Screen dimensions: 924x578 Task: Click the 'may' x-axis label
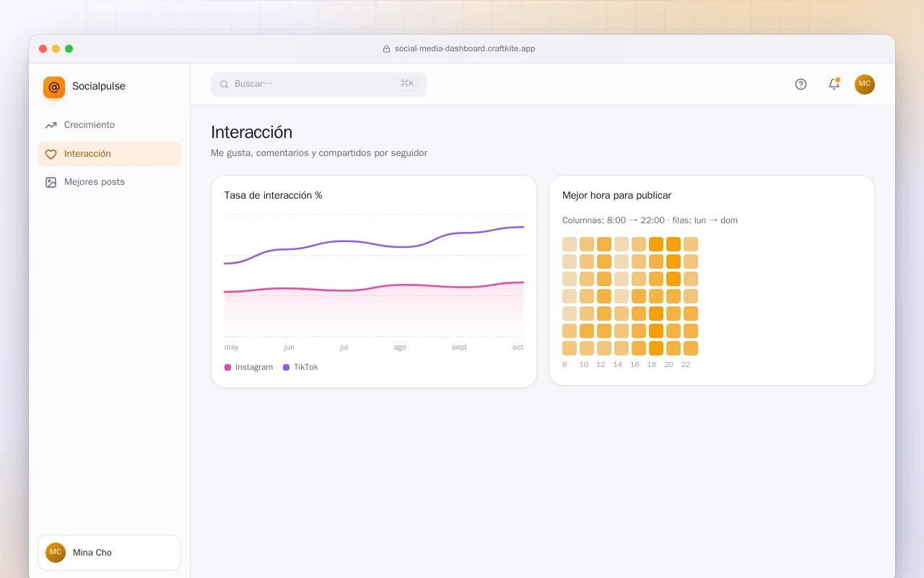(232, 348)
